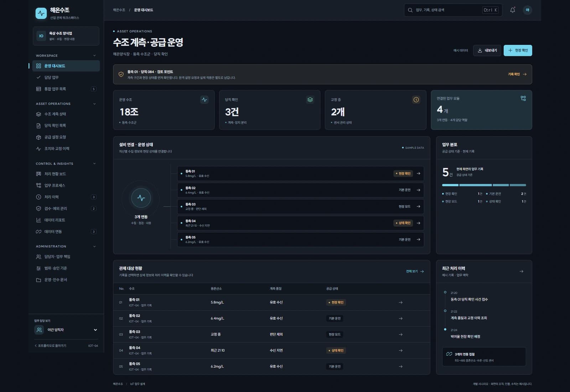
Task: Open 통합 업무 목록 menu item
Action: click(66, 89)
